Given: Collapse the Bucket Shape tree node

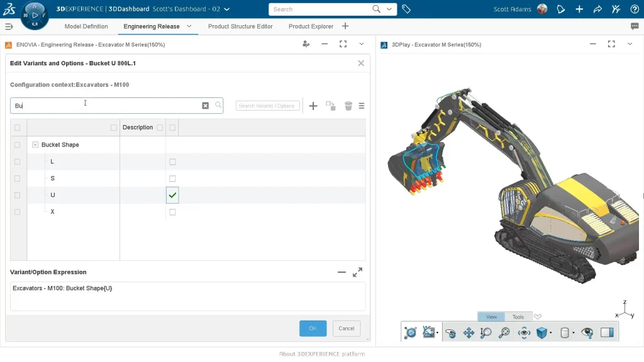Looking at the screenshot, I should pos(35,145).
